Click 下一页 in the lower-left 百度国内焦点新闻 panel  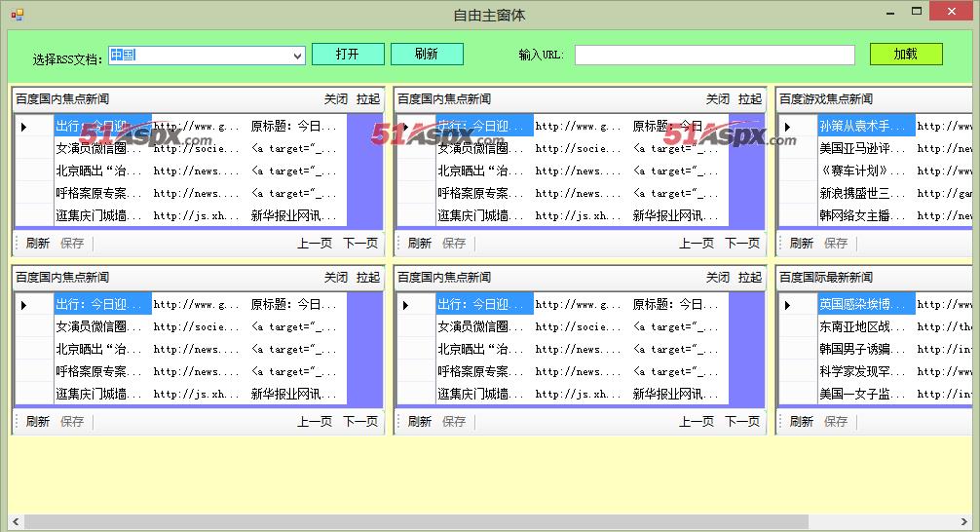[360, 421]
